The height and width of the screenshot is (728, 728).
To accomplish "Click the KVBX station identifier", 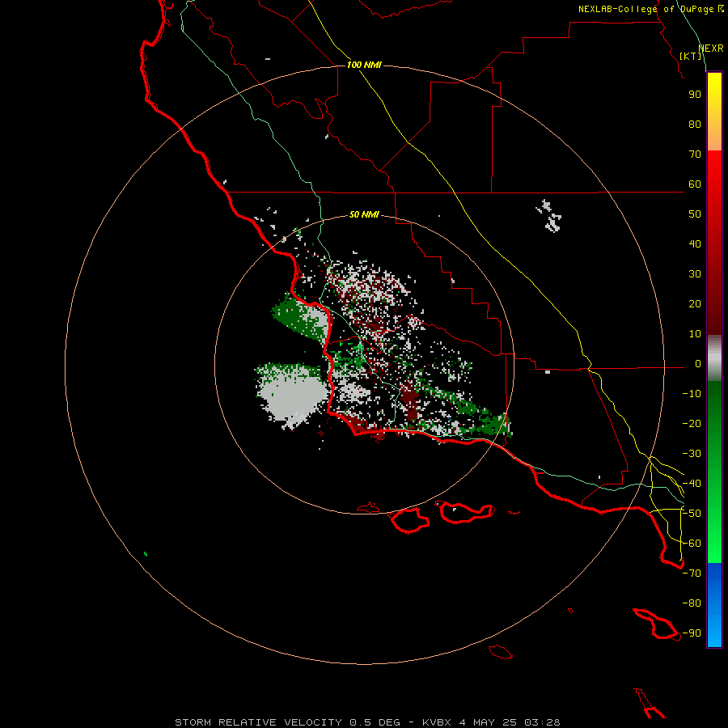I will click(437, 722).
